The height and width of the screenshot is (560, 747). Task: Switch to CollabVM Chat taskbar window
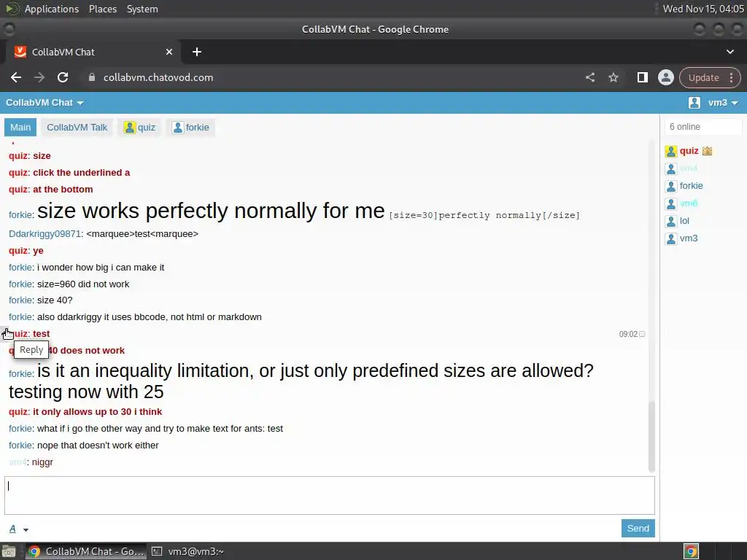pos(86,551)
